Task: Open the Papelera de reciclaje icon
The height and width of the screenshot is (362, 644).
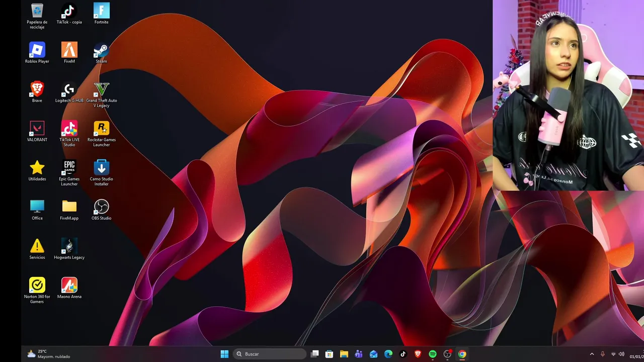Action: coord(37,16)
